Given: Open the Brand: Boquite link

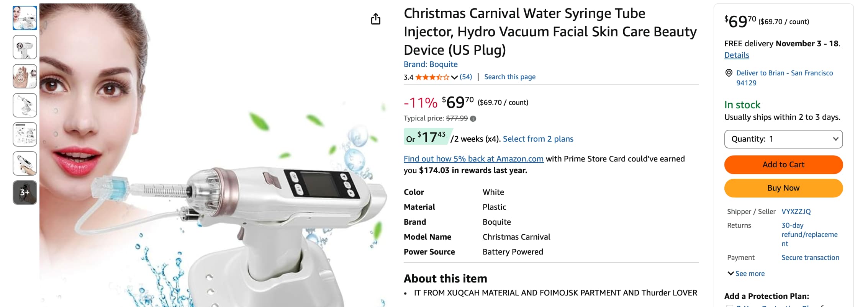Looking at the screenshot, I should pos(431,64).
